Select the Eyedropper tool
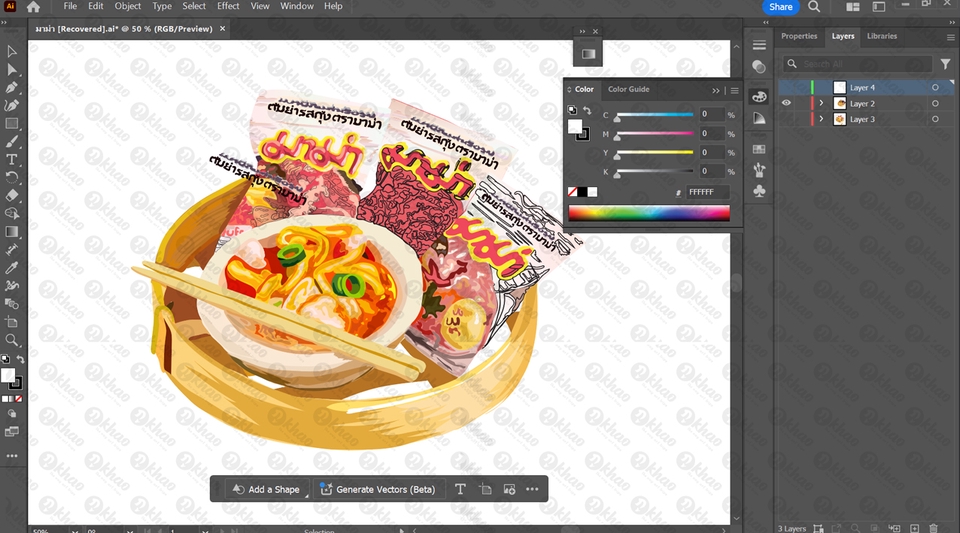Viewport: 960px width, 533px height. (x=11, y=268)
